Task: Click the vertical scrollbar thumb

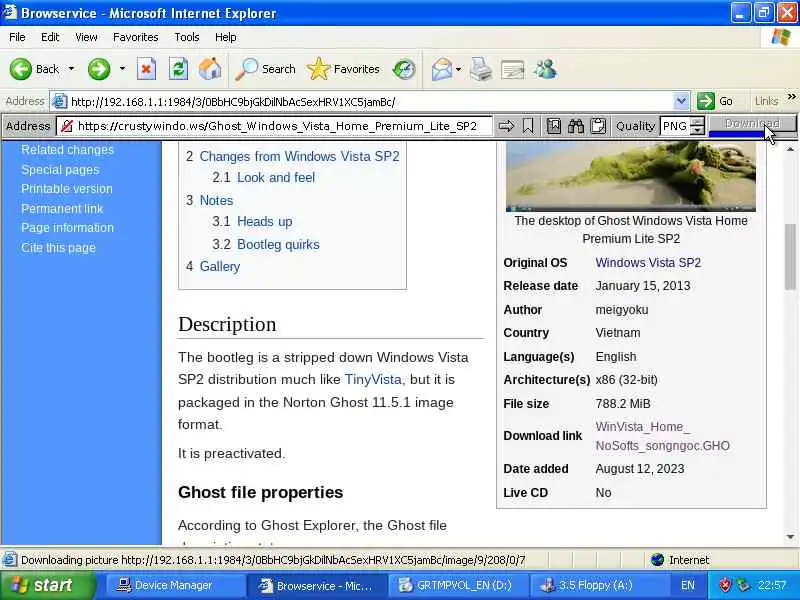Action: (791, 256)
